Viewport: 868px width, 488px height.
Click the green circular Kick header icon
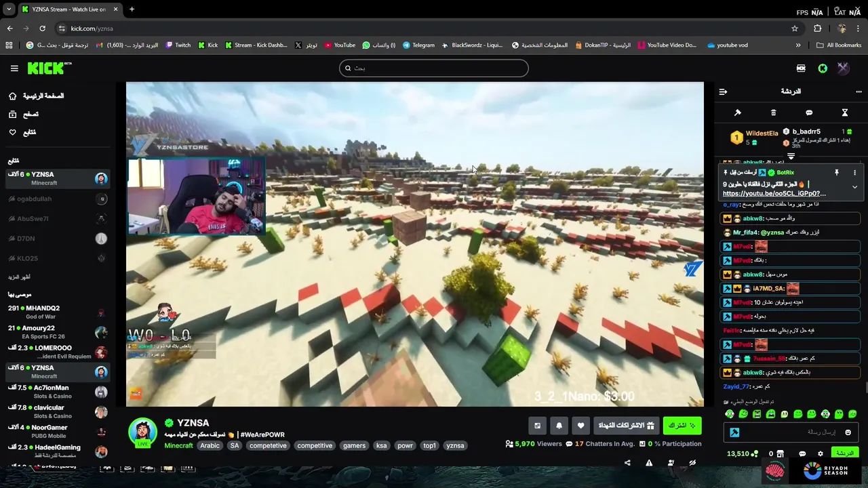point(823,68)
